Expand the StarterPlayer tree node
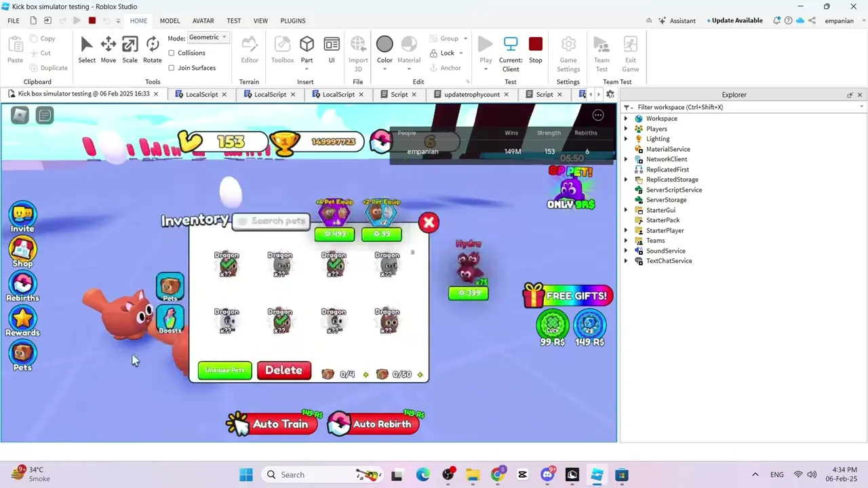The height and width of the screenshot is (488, 868). 626,230
